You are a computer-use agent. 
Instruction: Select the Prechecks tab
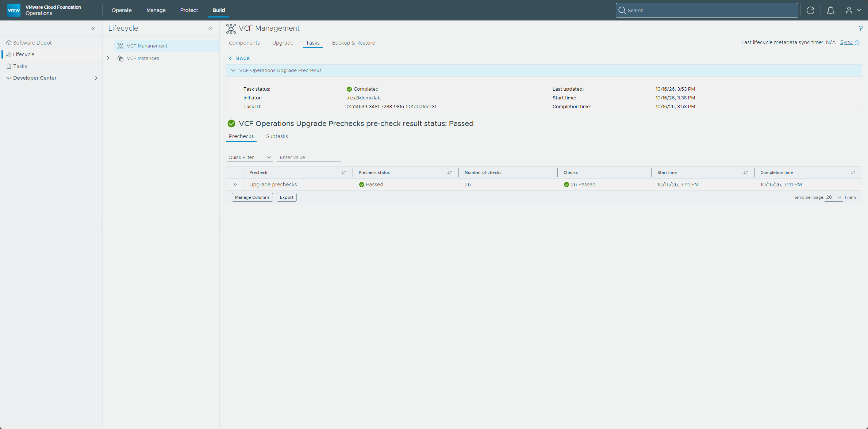pos(241,136)
